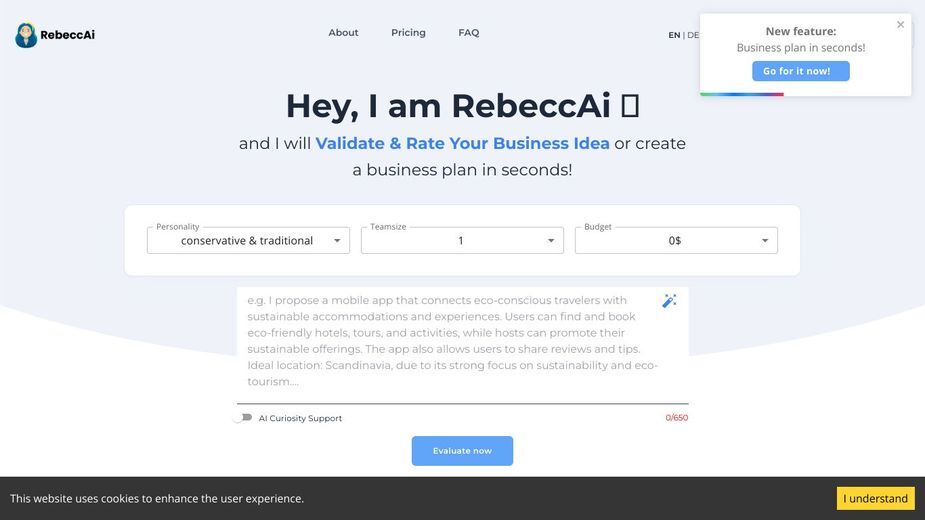Switch language to EN
Screen dimensions: 925x520
tap(674, 35)
